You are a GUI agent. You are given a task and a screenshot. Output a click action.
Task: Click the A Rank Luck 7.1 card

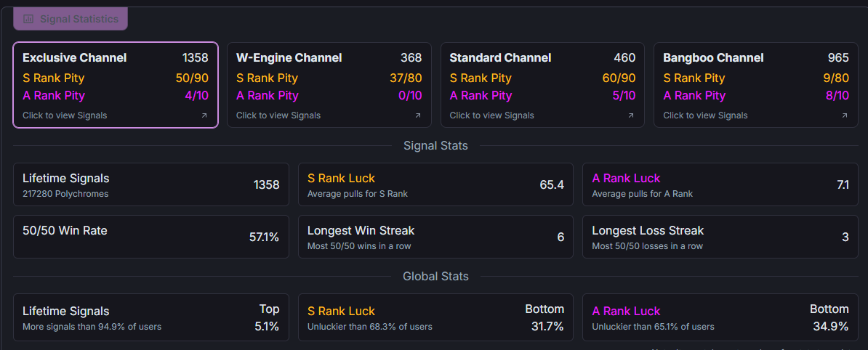720,184
